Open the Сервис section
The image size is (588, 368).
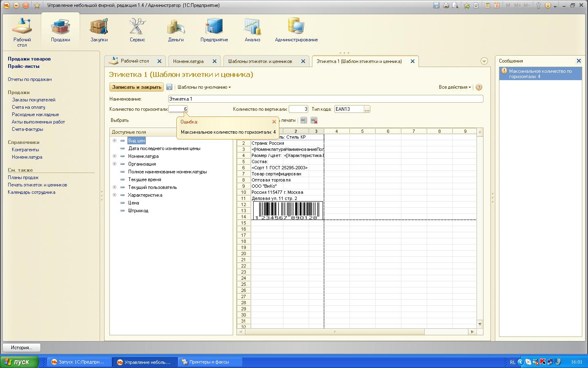pos(137,30)
